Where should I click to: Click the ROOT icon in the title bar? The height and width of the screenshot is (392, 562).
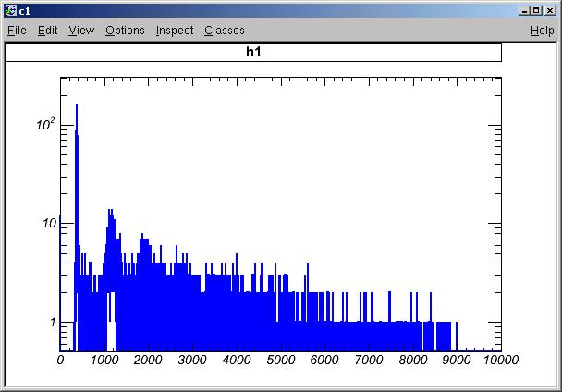point(11,11)
